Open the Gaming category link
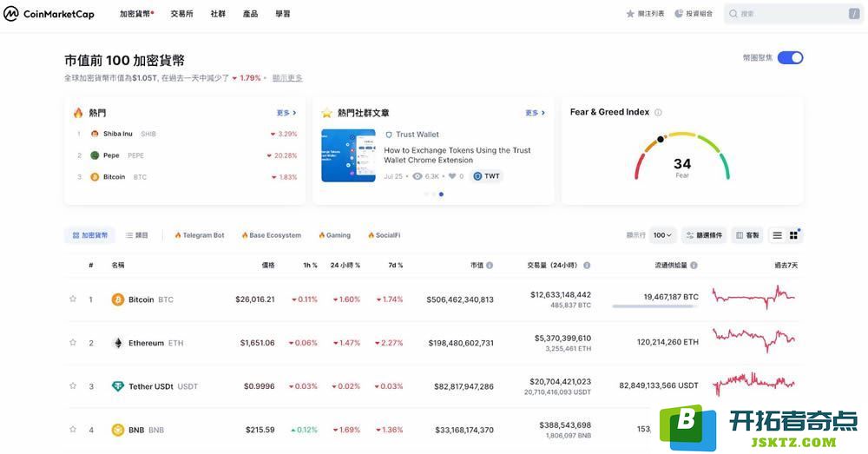 334,235
